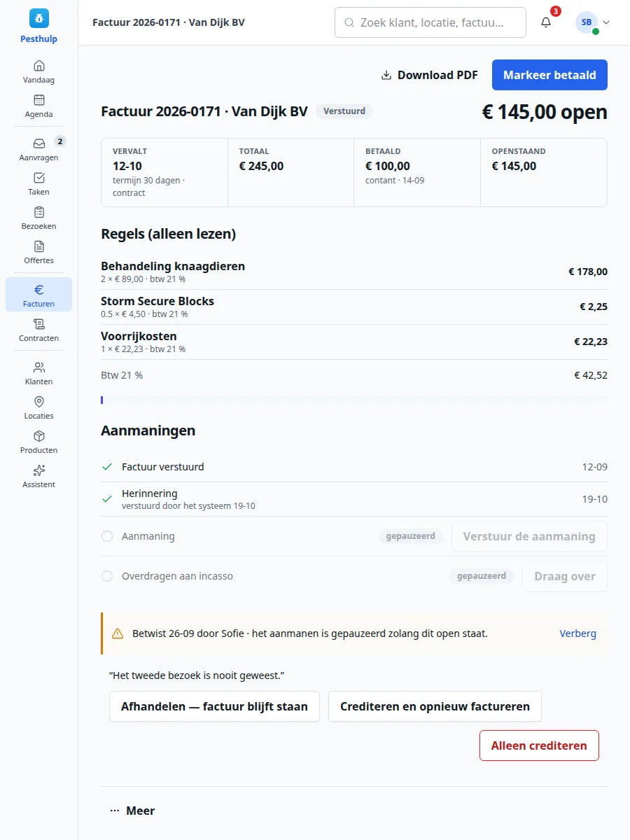Expand the user account menu chevron

606,22
